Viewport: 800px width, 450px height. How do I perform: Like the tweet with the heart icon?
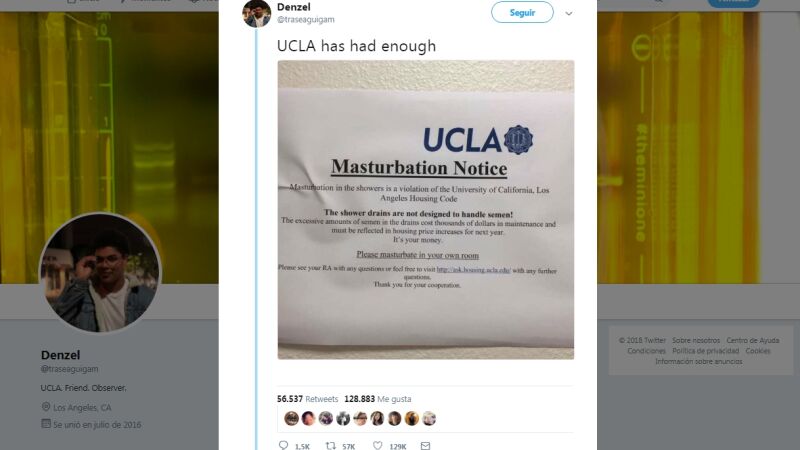379,445
